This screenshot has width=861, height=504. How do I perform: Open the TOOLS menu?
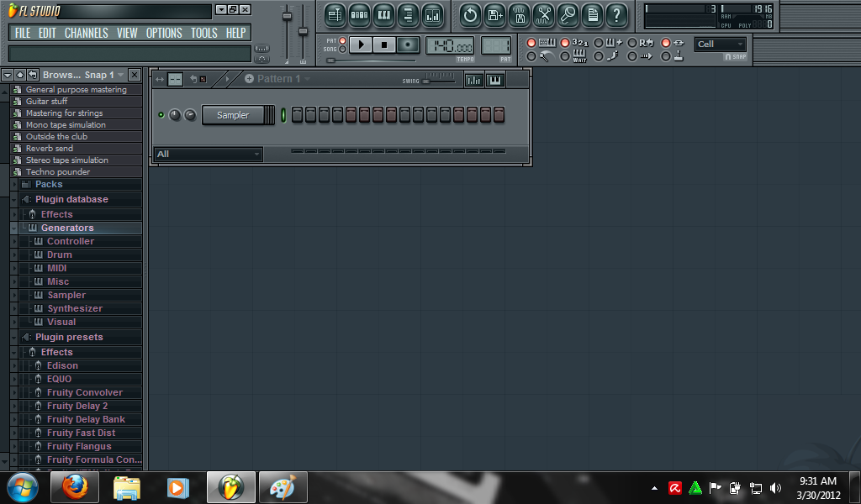203,33
